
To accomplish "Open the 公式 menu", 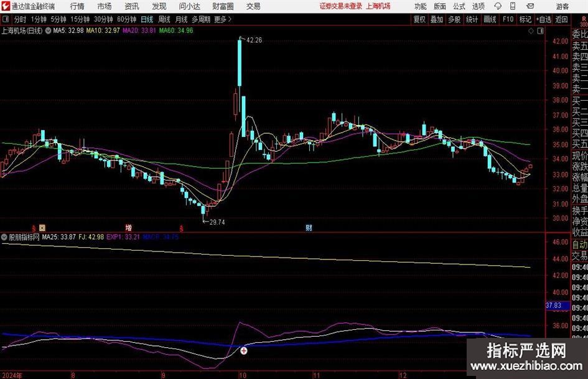I will coord(459,6).
